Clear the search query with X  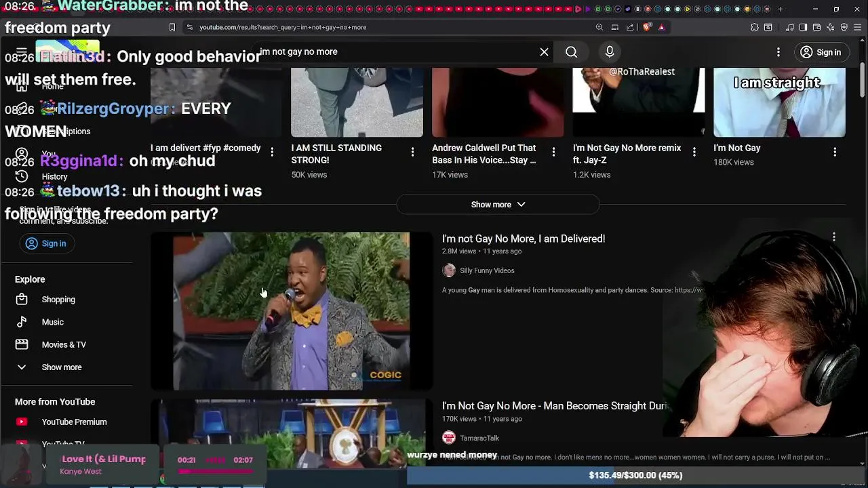pyautogui.click(x=544, y=52)
